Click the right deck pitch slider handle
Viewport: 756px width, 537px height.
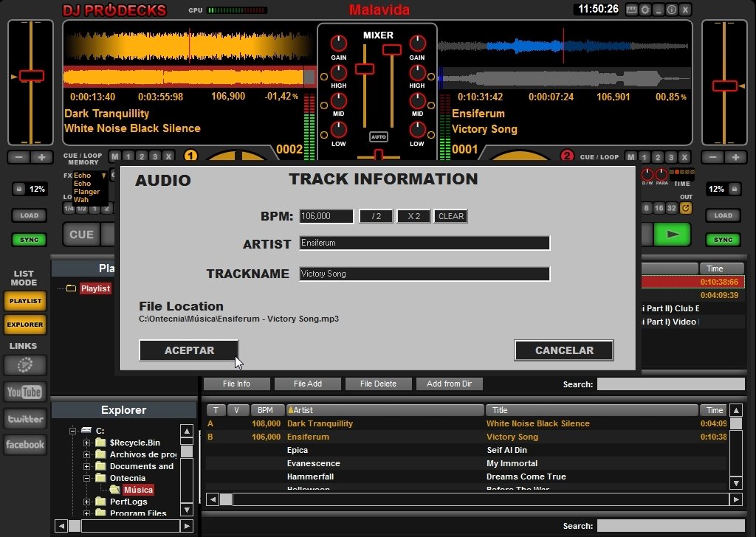coord(725,86)
